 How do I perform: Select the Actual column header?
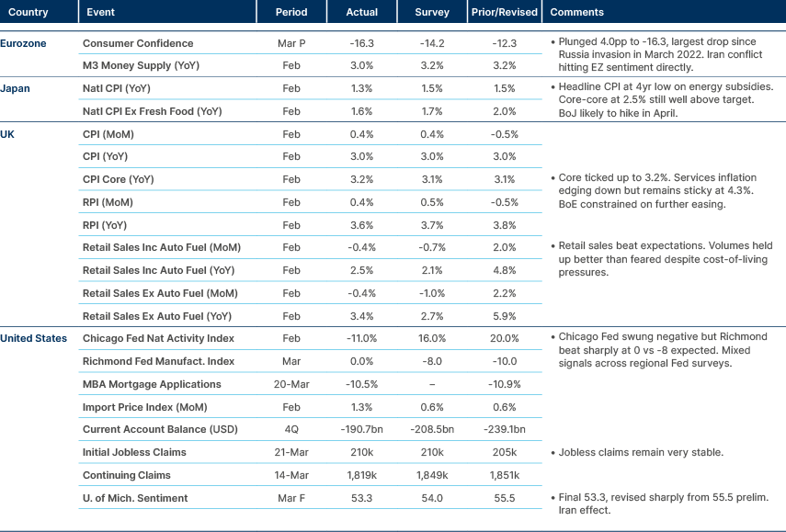[x=362, y=12]
